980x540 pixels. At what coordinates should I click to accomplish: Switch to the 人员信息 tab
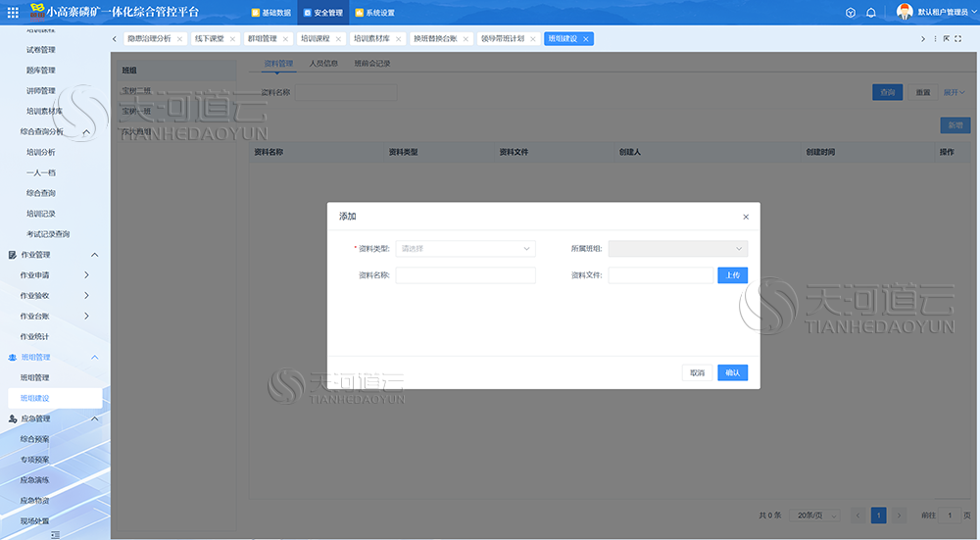(x=323, y=64)
